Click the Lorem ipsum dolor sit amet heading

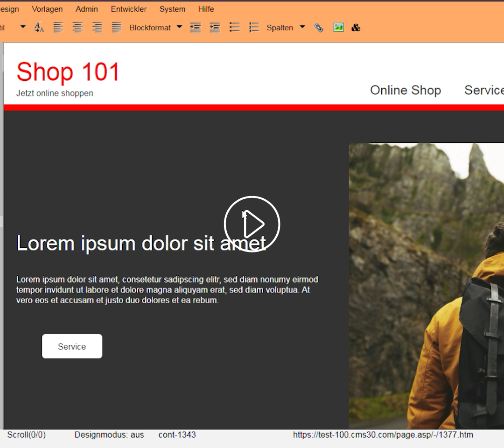141,243
